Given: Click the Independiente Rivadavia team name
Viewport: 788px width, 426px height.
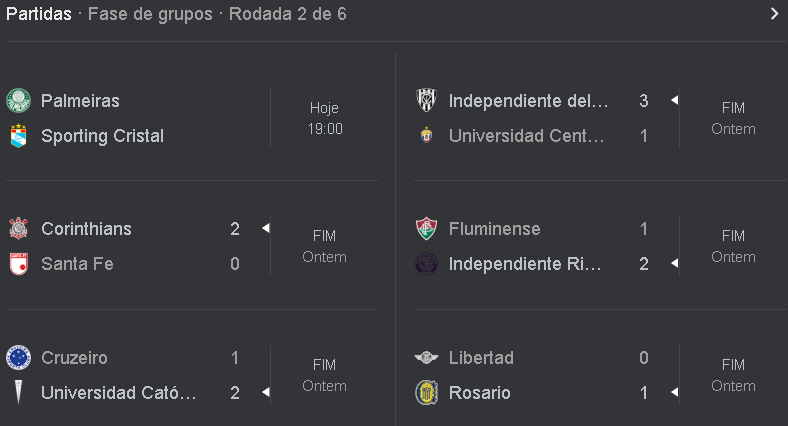Looking at the screenshot, I should pyautogui.click(x=527, y=264).
